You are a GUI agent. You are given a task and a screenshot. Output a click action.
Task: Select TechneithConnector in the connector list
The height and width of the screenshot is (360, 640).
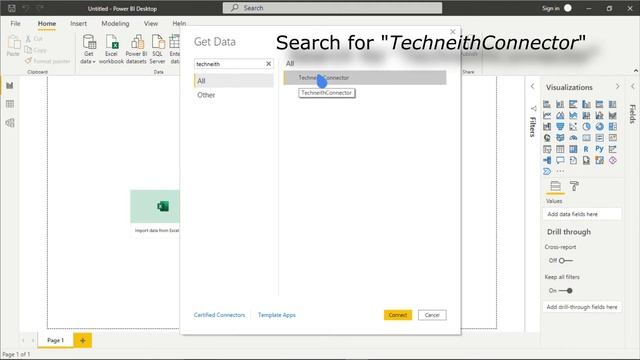click(365, 78)
